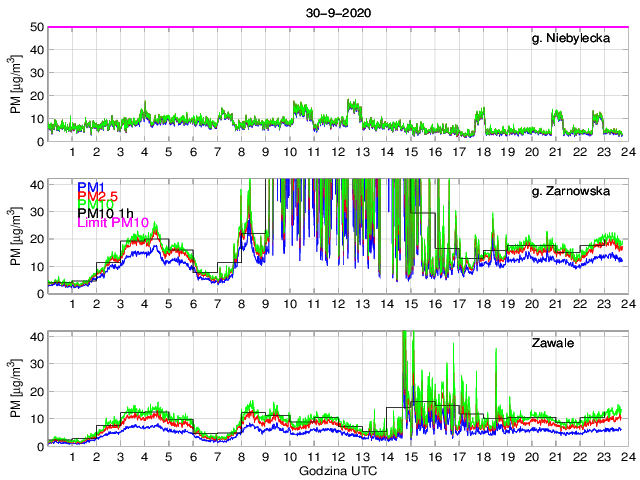Viewport: 640px width, 480px height.
Task: Click the PM y-axis label of Zawale panel
Action: tap(15, 389)
